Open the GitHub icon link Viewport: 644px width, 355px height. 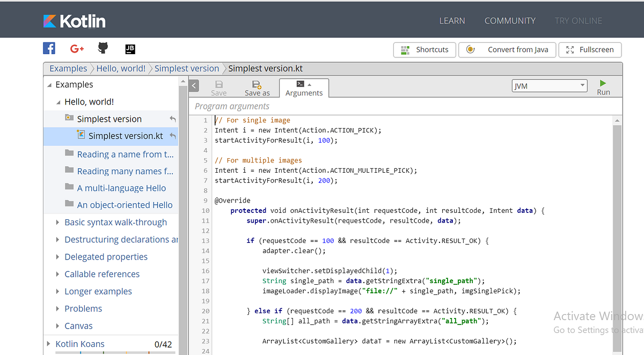103,48
